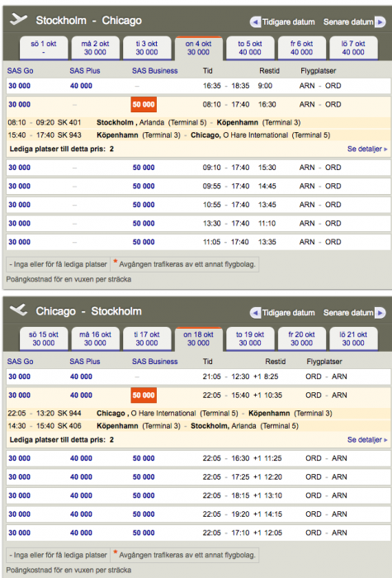Choose SAS Go 30 000 on the 21:05 departure
The height and width of the screenshot is (578, 392).
20,377
